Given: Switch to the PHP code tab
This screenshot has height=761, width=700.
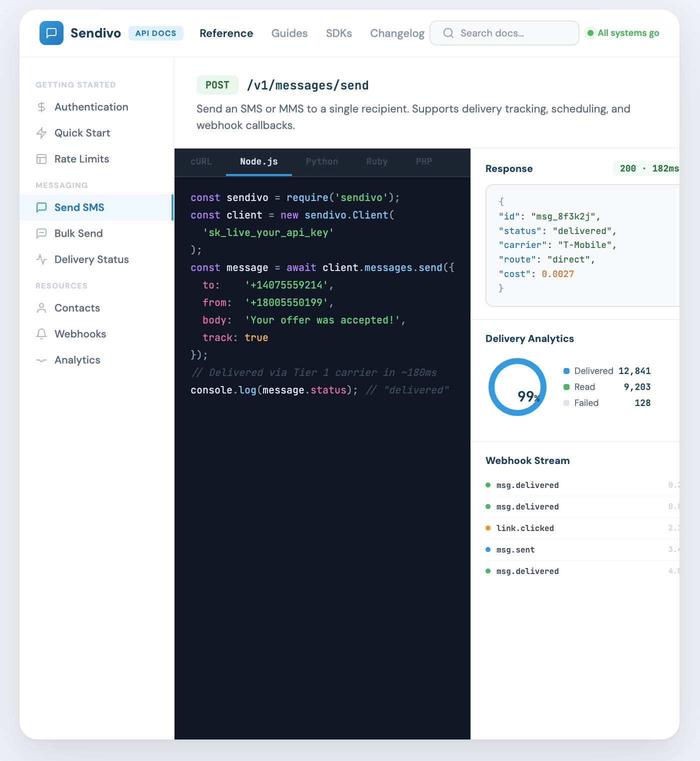Looking at the screenshot, I should tap(423, 161).
